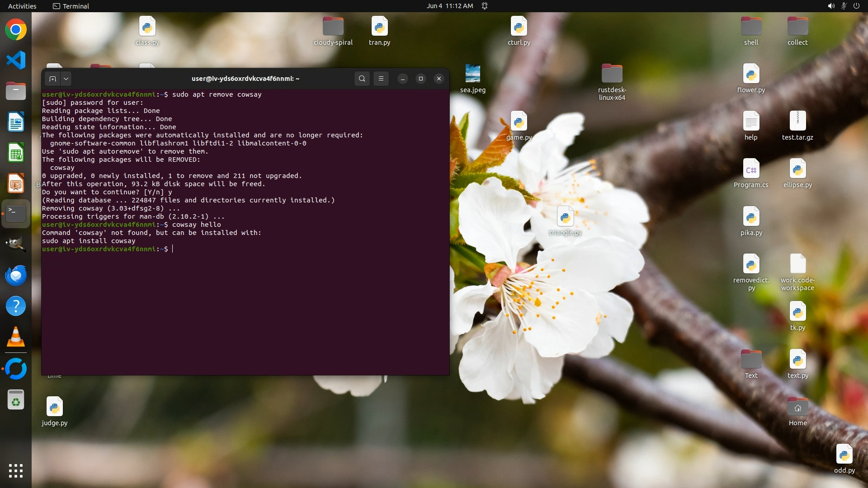Open the terminal hamburger menu
Screen dimensions: 868x488
(x=381, y=79)
